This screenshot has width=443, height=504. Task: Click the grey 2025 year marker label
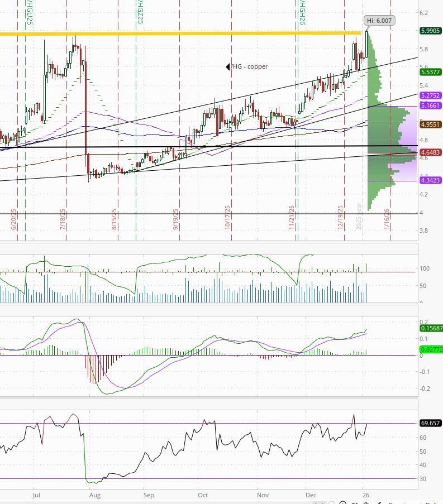coord(359,217)
